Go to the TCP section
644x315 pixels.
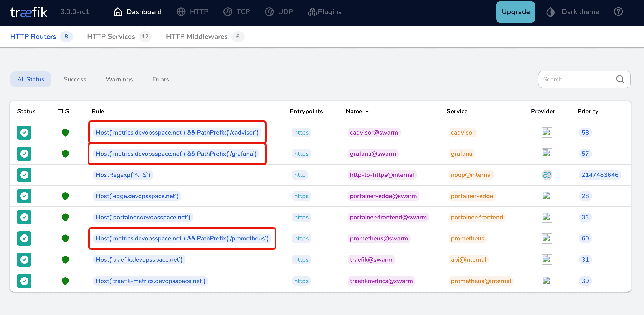(x=236, y=12)
